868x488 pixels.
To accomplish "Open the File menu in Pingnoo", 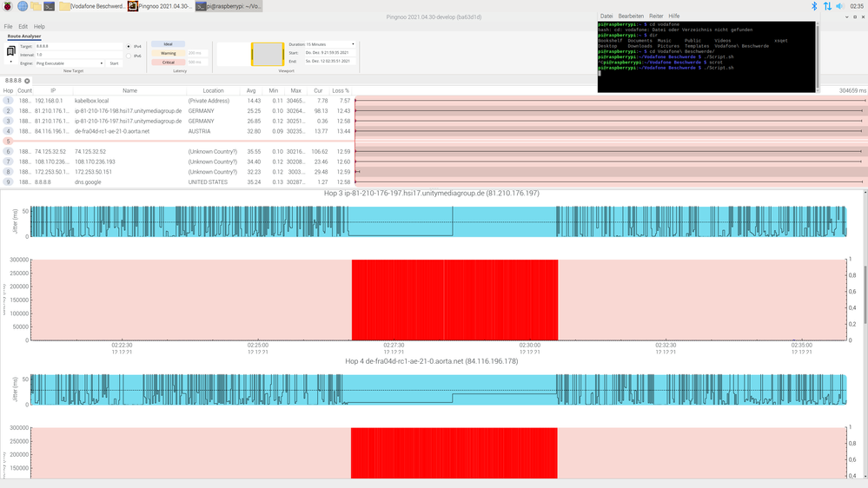I will (9, 27).
